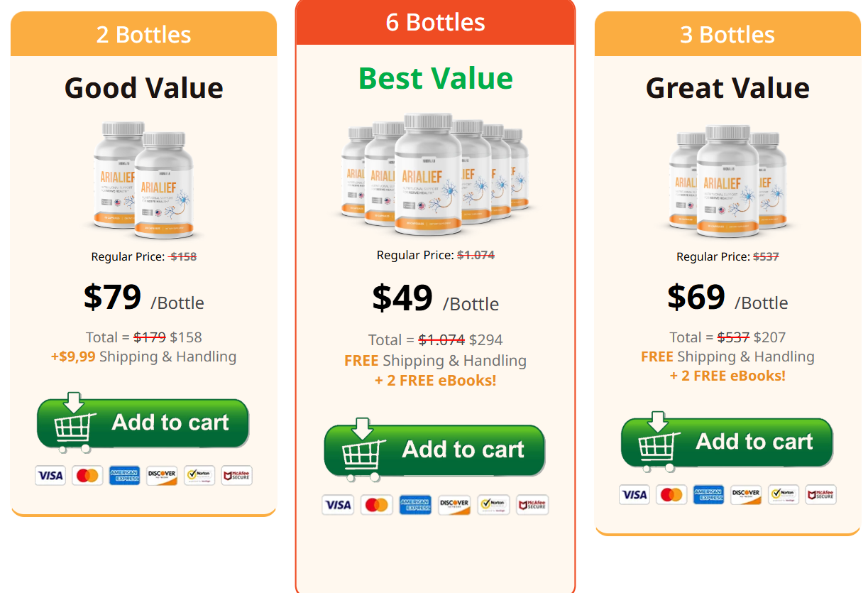Click Norton badge in Best Value card

click(493, 505)
